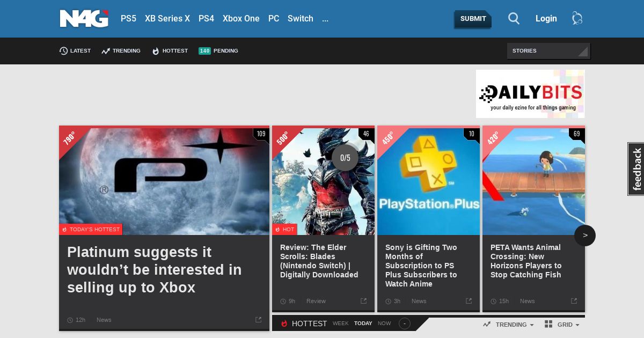Viewport: 644px width, 338px height.
Task: Go to the PS5 channel
Action: coord(128,18)
